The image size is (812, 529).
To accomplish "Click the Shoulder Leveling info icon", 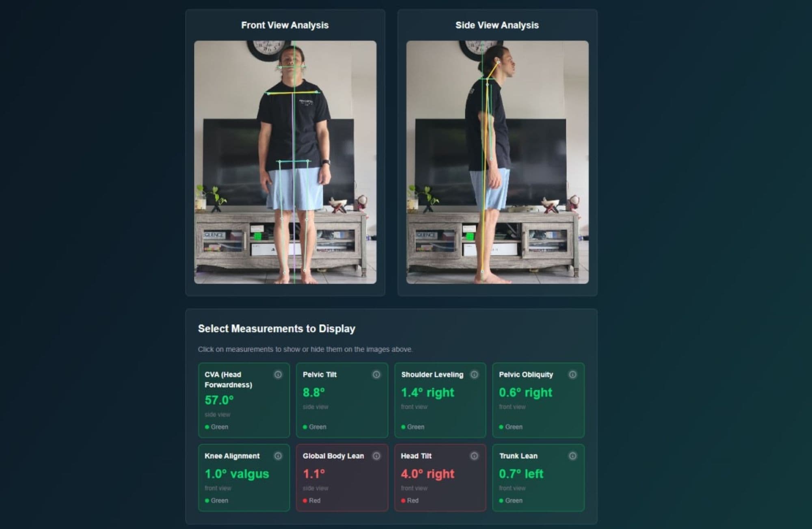I will [474, 375].
